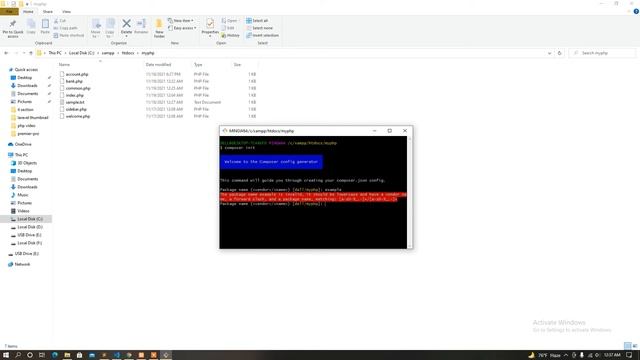Select welcome.php file

[78, 116]
